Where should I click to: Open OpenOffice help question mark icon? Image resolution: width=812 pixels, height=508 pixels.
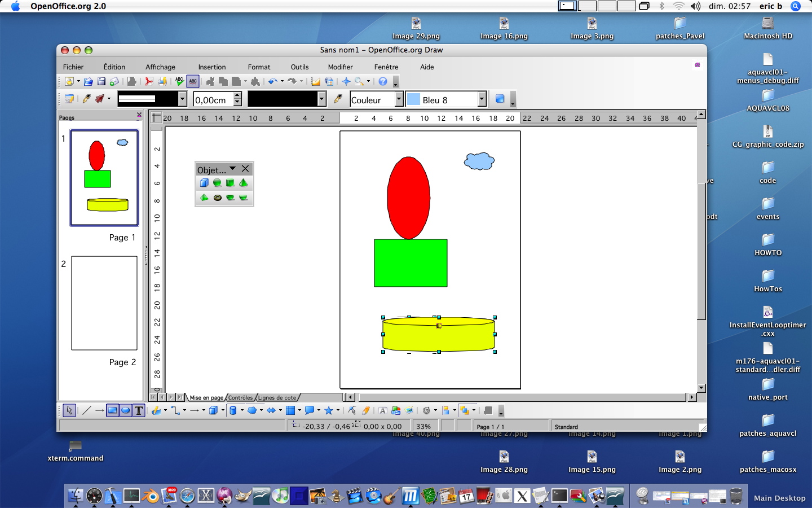[x=383, y=81]
